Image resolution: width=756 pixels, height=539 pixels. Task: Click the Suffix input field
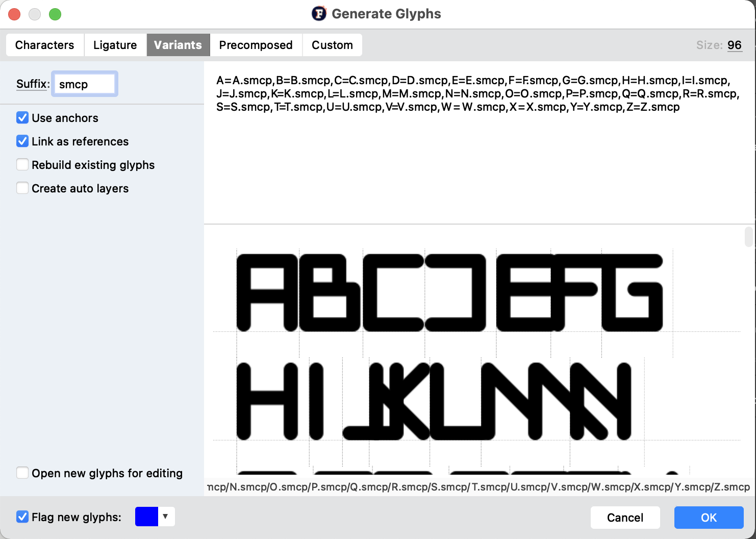85,84
